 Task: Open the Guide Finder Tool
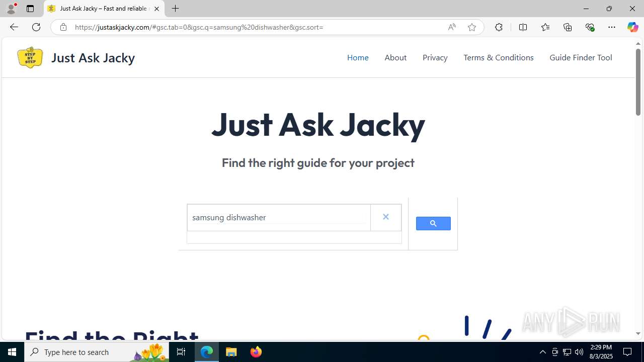point(581,57)
